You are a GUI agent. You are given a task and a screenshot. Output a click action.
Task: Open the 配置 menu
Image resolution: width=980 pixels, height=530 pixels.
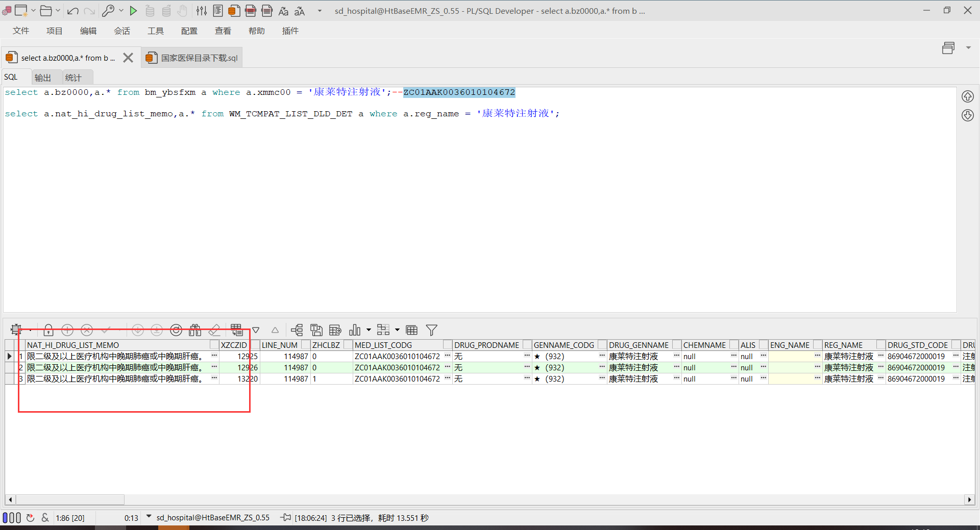click(x=189, y=31)
